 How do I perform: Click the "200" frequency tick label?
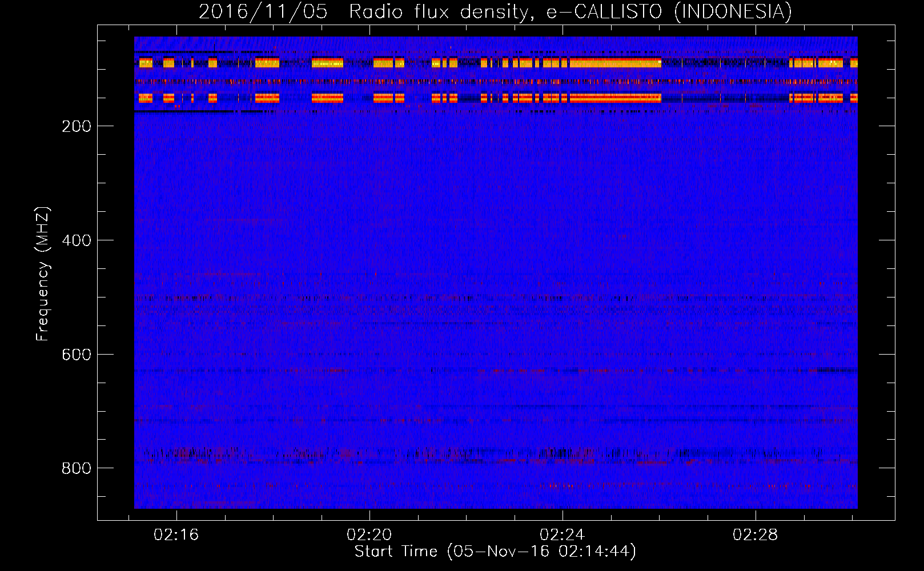(77, 126)
